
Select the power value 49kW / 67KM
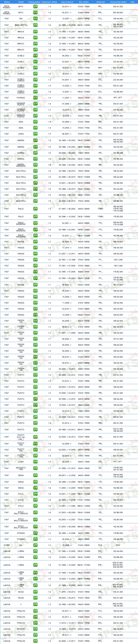pyautogui.click(x=84, y=611)
